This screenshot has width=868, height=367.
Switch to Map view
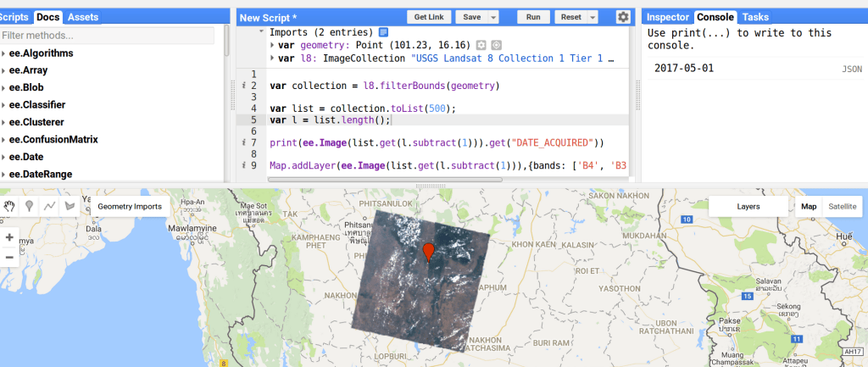(809, 207)
